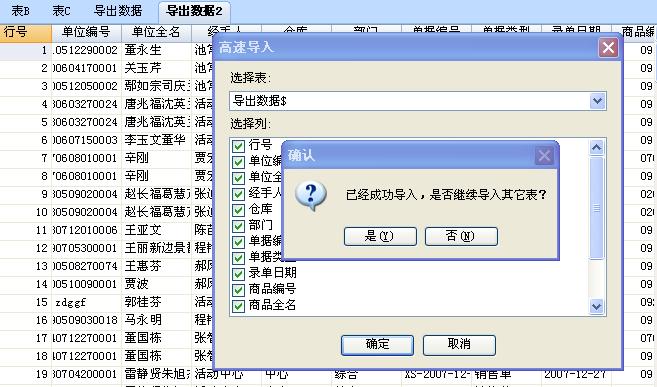Click the 单位编号 column header
Viewport: 657px width, 387px height.
[86, 32]
